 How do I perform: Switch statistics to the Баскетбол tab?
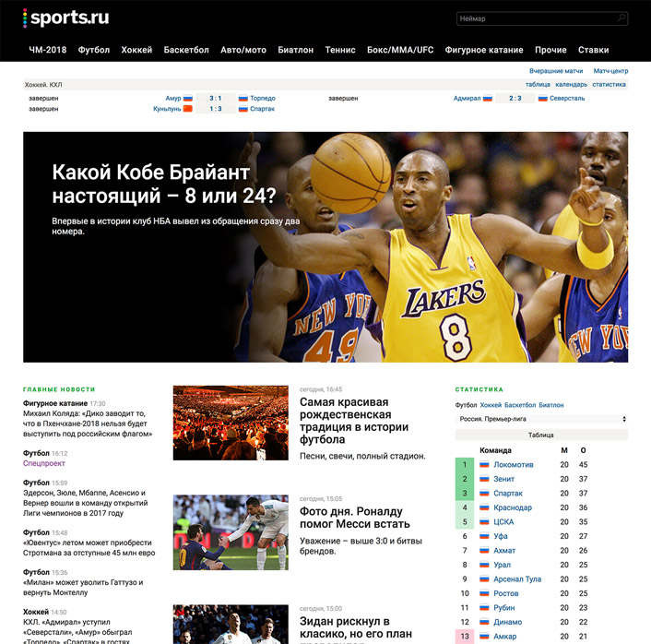520,405
